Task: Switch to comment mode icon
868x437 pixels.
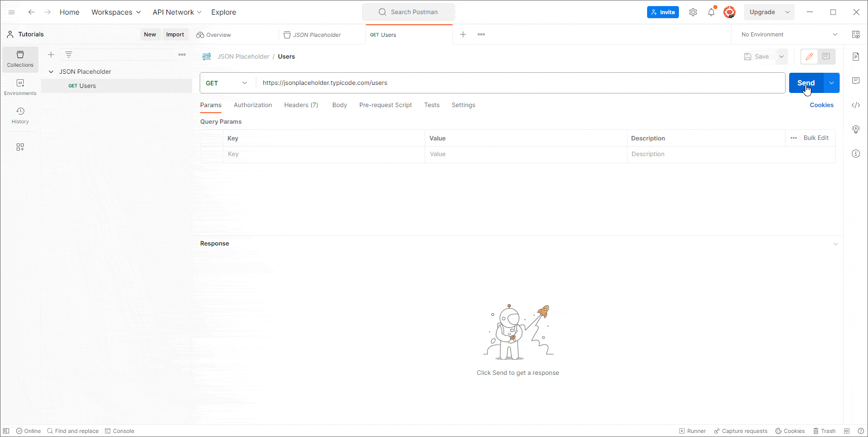Action: 826,57
